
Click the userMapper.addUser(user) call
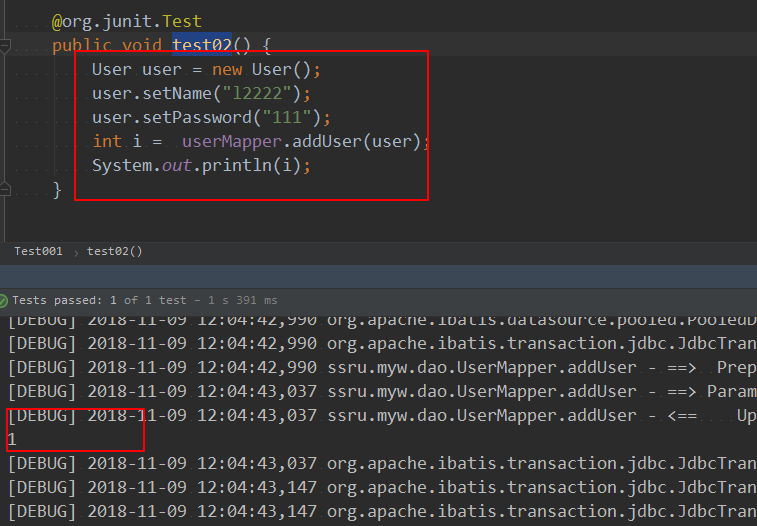(x=301, y=141)
